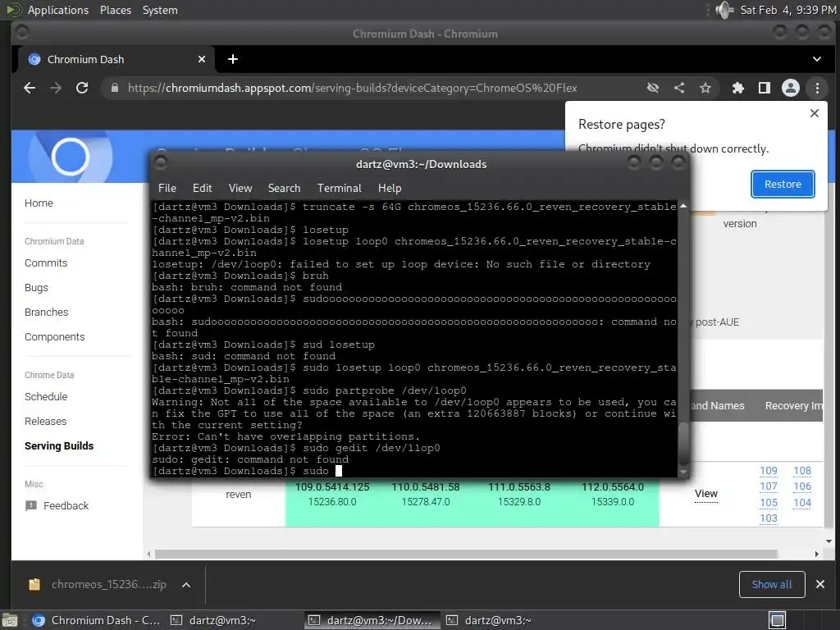Image resolution: width=840 pixels, height=630 pixels.
Task: Close the Chromium Dash tab
Action: pos(202,59)
